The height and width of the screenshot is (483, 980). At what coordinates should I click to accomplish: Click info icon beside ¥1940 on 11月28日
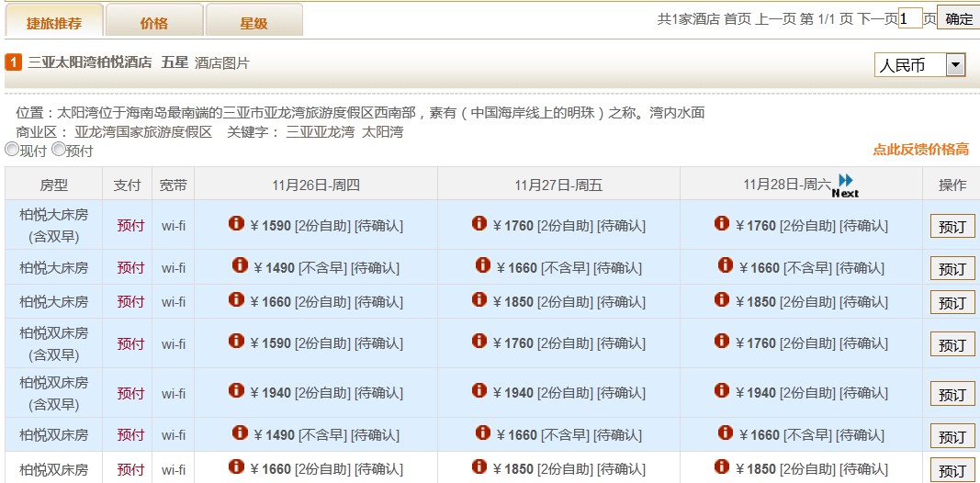pyautogui.click(x=722, y=391)
